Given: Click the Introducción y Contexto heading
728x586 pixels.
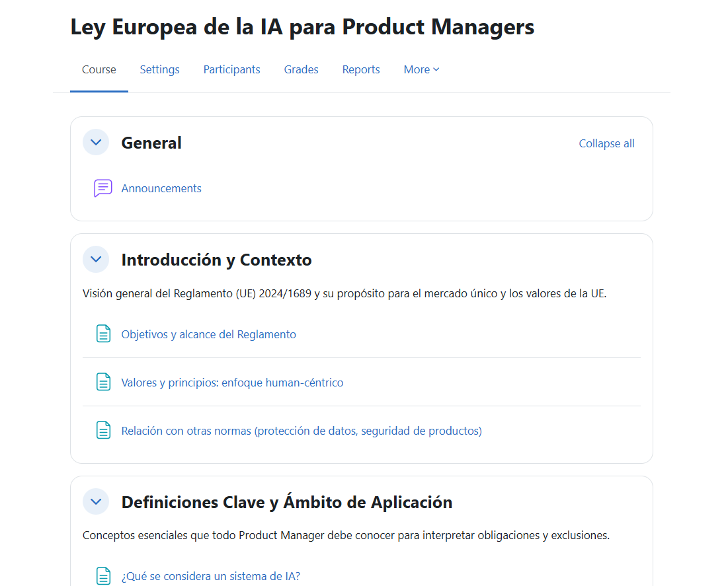Looking at the screenshot, I should click(x=216, y=260).
